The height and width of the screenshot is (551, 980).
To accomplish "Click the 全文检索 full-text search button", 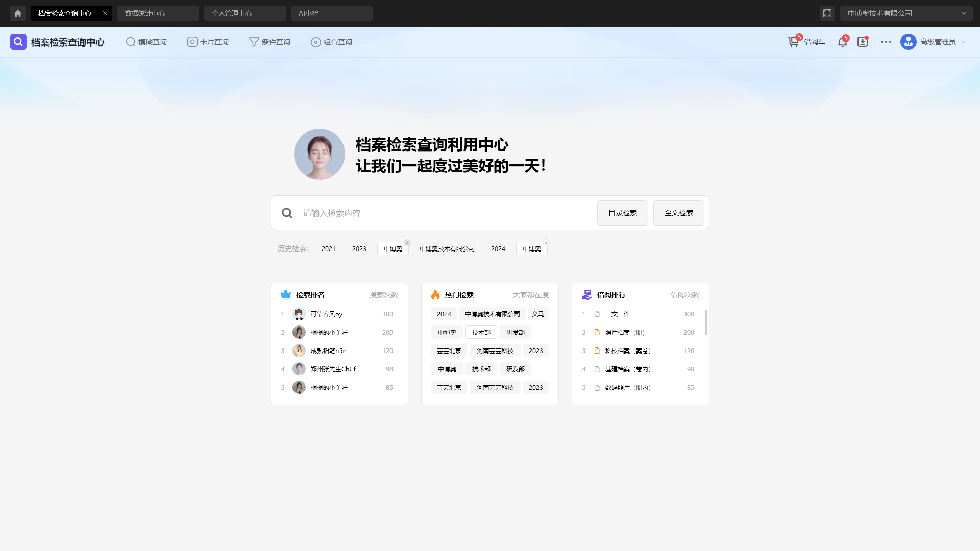I will 678,213.
